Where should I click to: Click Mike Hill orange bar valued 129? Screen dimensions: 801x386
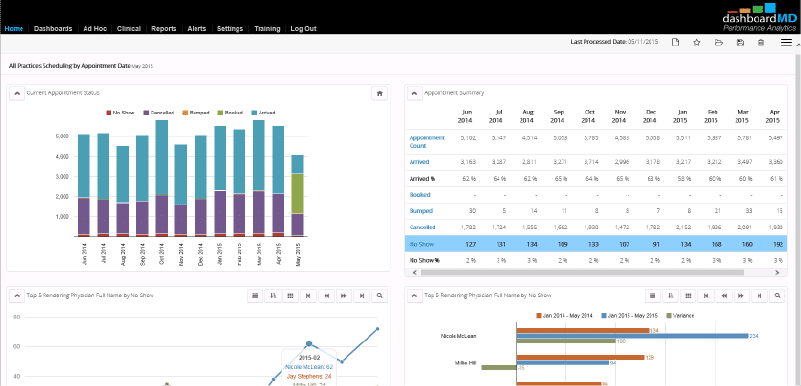580,358
